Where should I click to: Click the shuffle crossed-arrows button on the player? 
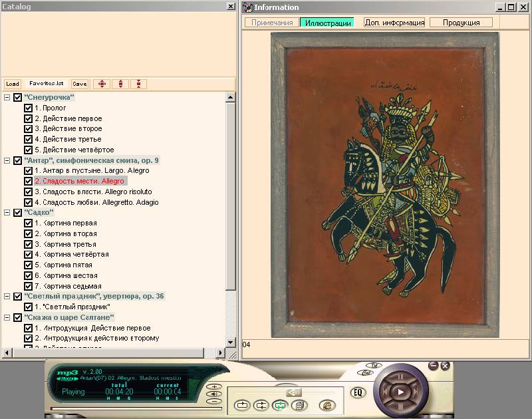tap(261, 405)
